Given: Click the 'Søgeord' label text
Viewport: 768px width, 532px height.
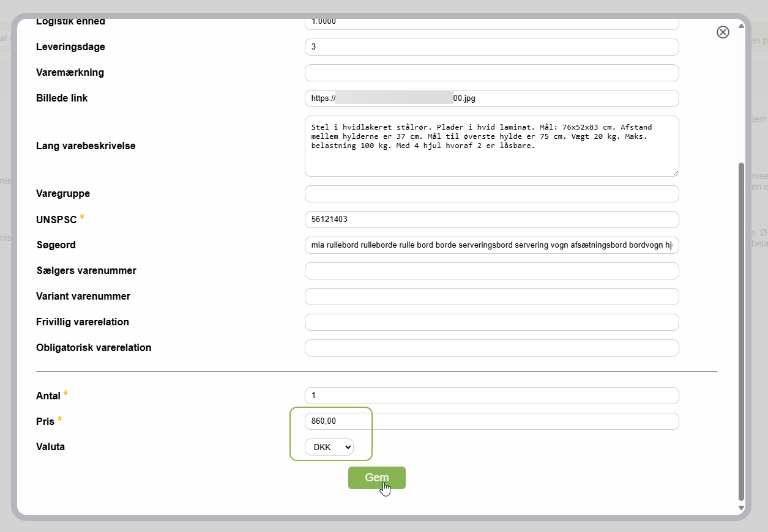Looking at the screenshot, I should tap(56, 245).
